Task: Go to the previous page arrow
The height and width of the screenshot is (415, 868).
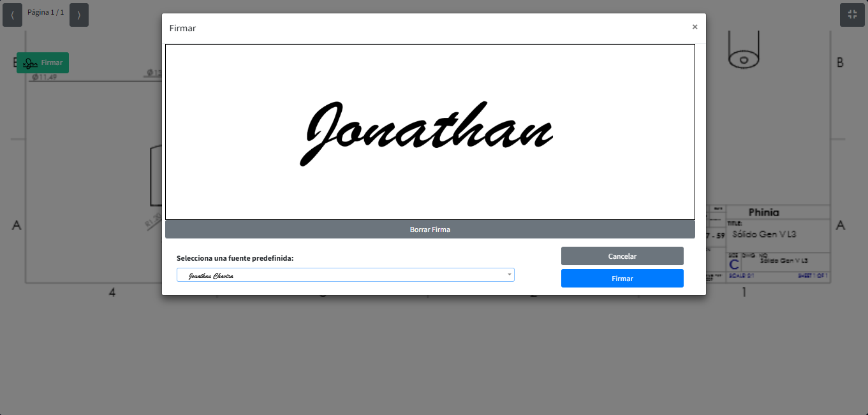Action: (x=12, y=15)
